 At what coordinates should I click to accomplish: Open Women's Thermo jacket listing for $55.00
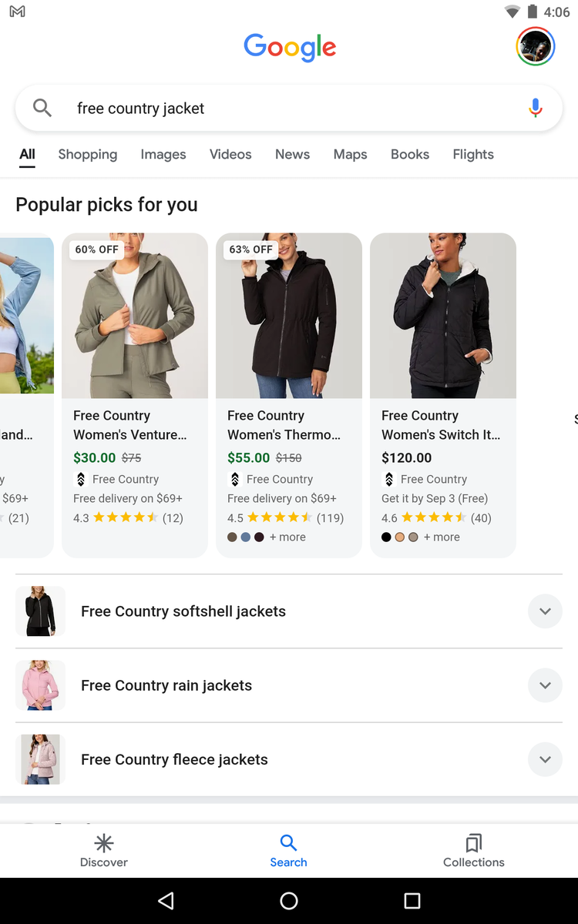click(289, 395)
